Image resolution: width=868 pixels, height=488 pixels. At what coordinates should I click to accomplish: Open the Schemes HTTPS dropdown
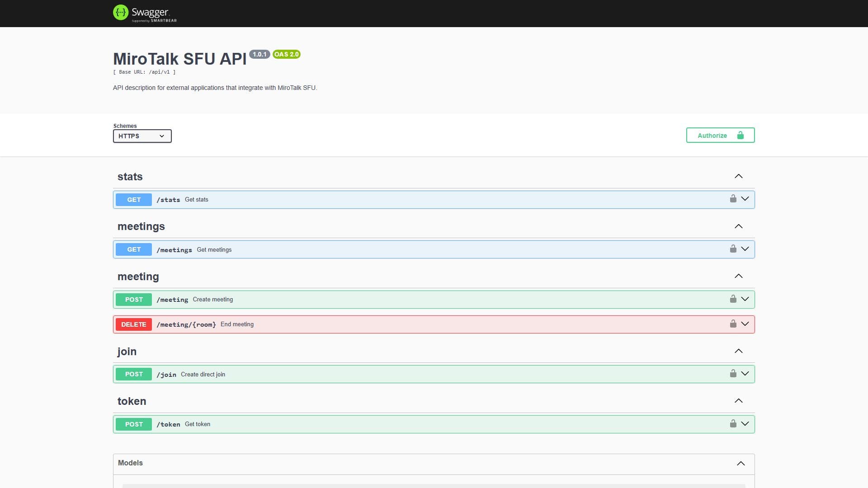pos(142,136)
